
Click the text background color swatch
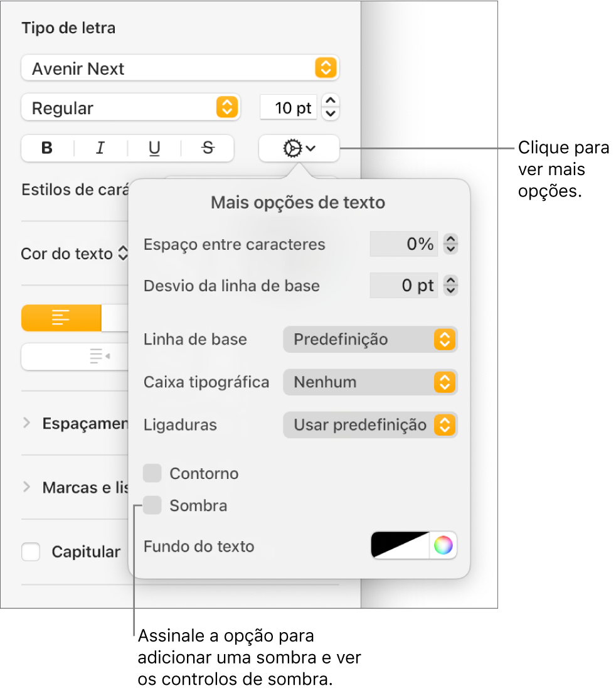400,545
